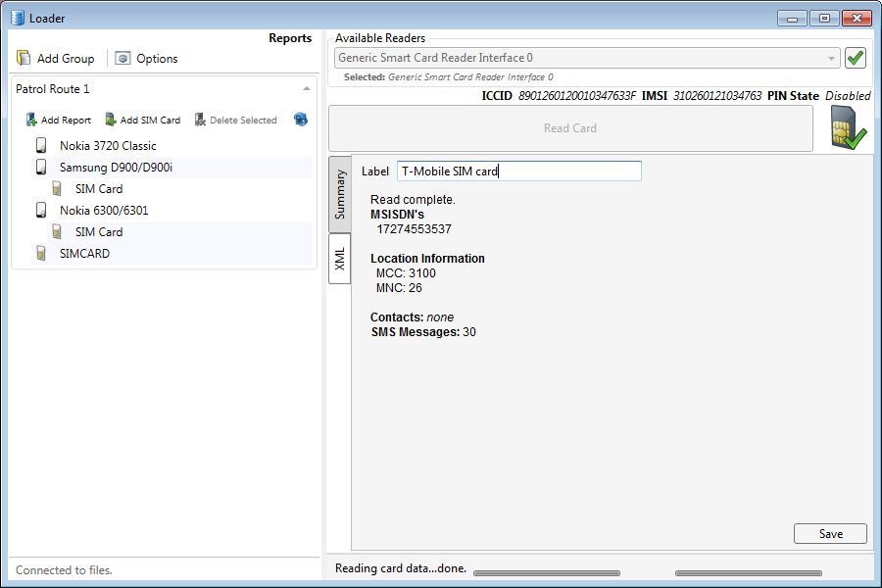Image resolution: width=882 pixels, height=588 pixels.
Task: Click the phone icon beside Samsung D900/D900i
Action: point(41,167)
